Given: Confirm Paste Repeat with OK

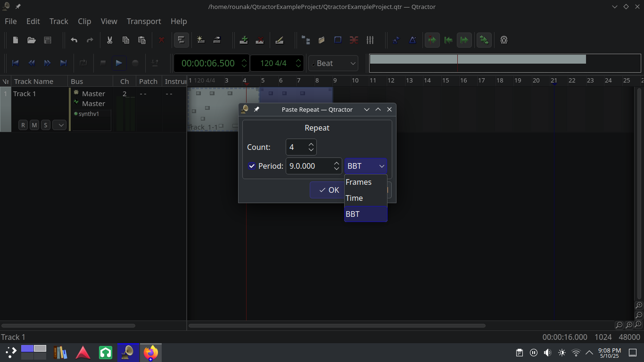Looking at the screenshot, I should click(329, 190).
